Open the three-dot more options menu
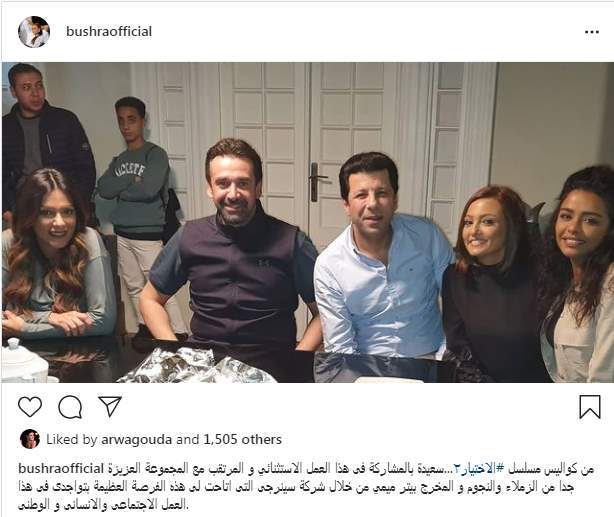The width and height of the screenshot is (614, 517). [x=592, y=32]
